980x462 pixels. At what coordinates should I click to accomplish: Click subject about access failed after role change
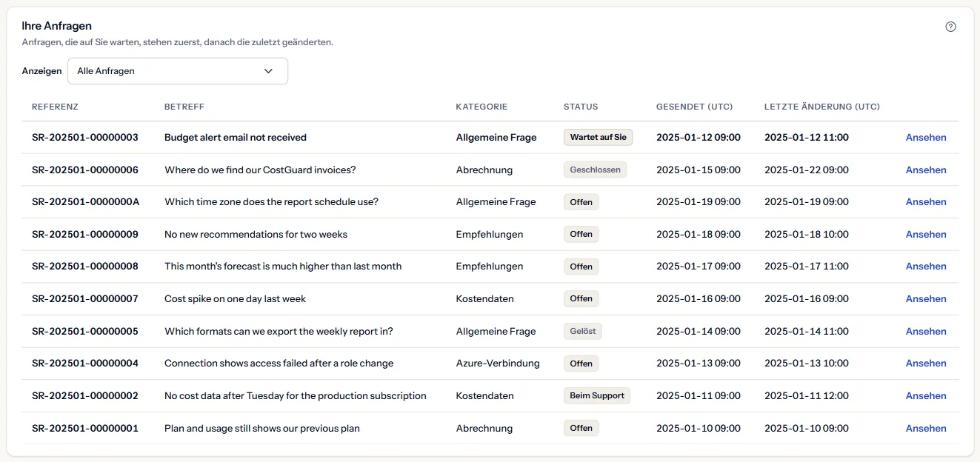click(279, 364)
